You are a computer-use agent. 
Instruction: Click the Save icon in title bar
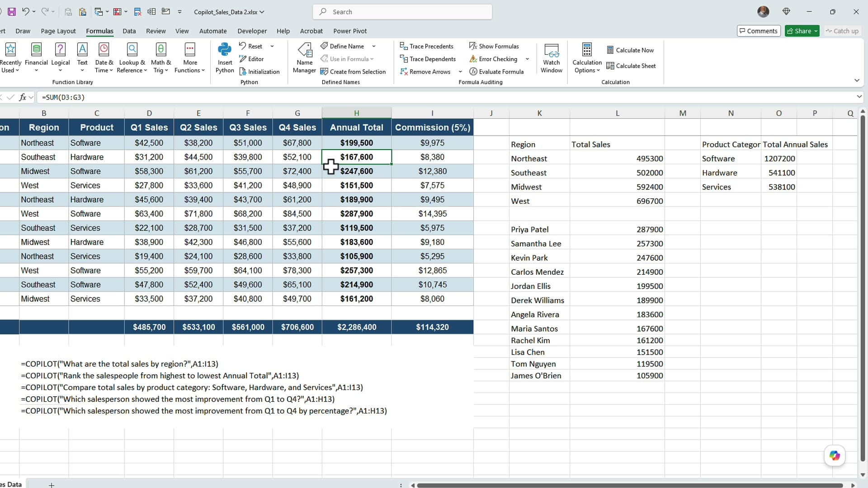pyautogui.click(x=12, y=12)
